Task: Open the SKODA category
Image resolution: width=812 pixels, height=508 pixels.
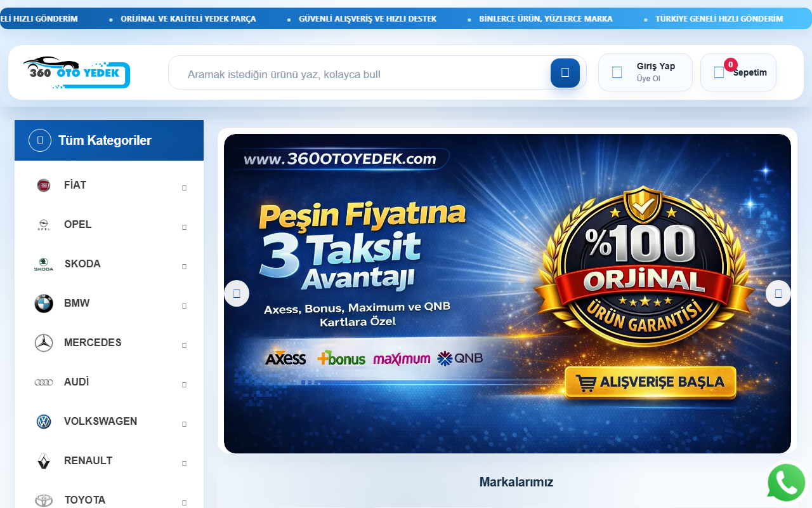Action: pos(82,264)
